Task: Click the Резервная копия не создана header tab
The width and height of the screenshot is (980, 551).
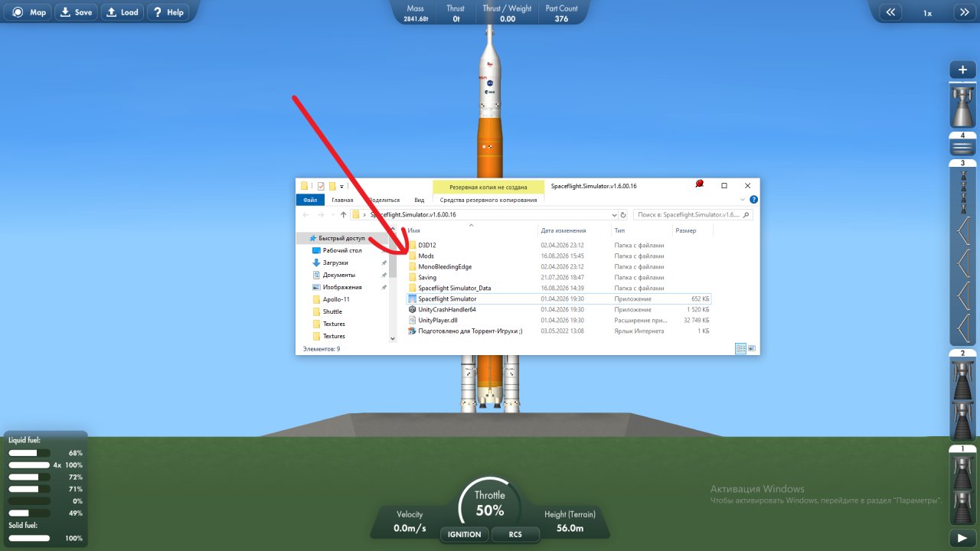Action: (x=488, y=187)
